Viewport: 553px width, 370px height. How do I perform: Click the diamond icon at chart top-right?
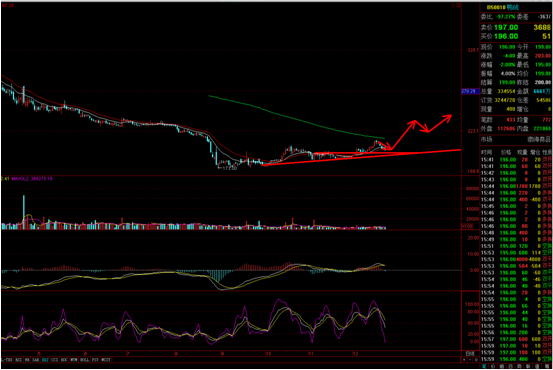coord(453,5)
